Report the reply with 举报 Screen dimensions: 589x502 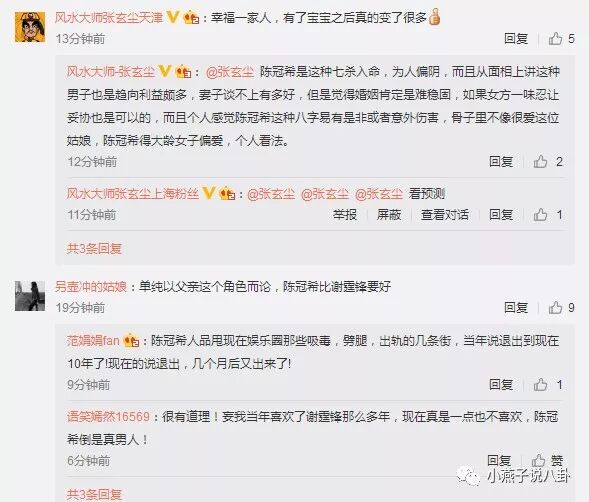pos(345,215)
